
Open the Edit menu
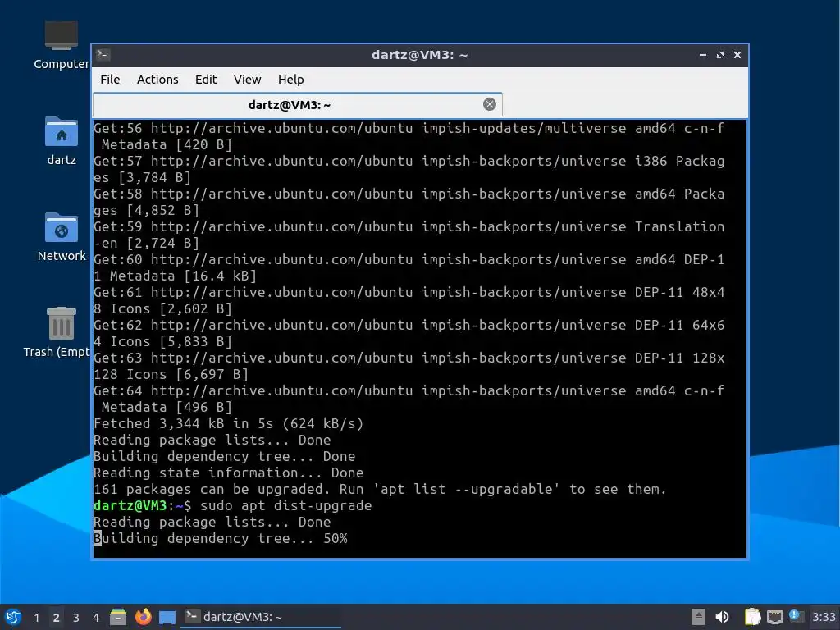tap(206, 80)
